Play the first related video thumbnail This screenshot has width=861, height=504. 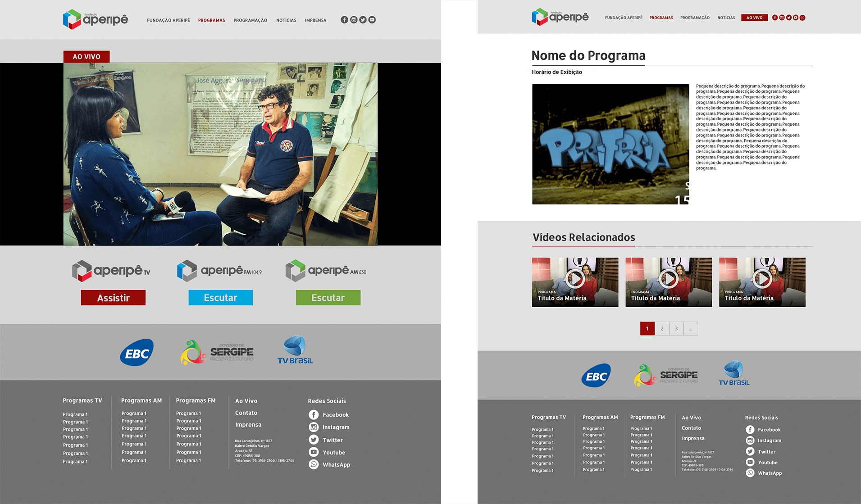point(575,279)
